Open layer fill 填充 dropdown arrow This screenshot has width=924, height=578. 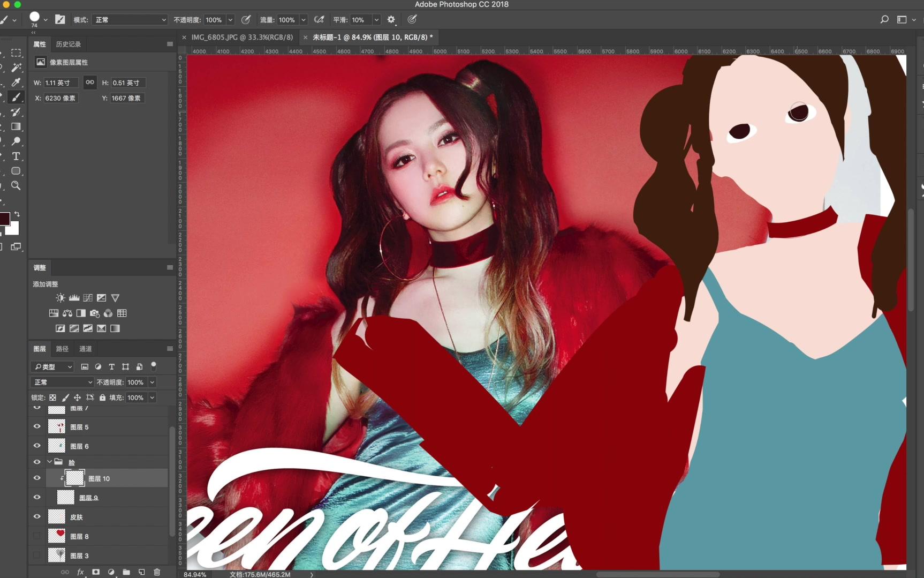point(152,397)
